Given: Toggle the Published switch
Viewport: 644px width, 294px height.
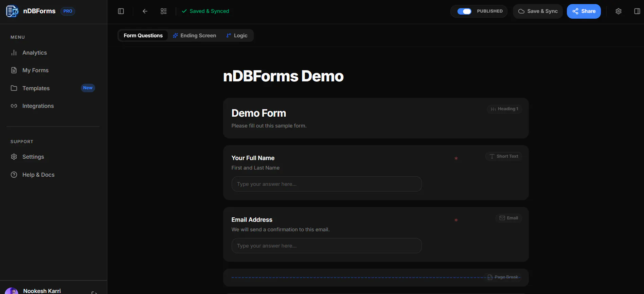Looking at the screenshot, I should pyautogui.click(x=464, y=11).
